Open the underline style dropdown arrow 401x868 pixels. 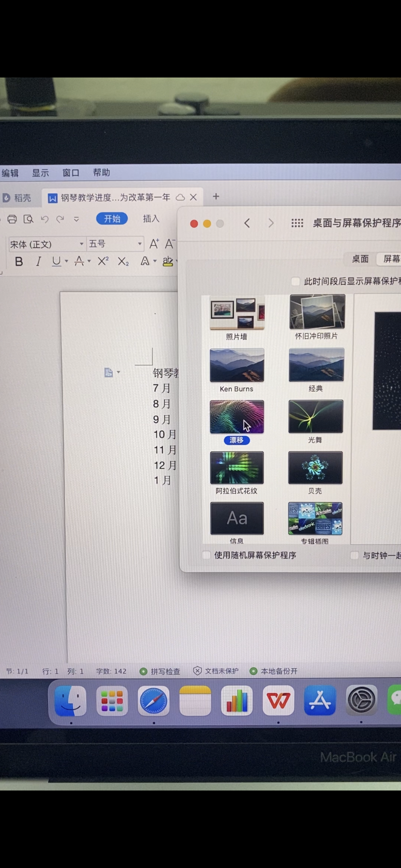tap(66, 262)
